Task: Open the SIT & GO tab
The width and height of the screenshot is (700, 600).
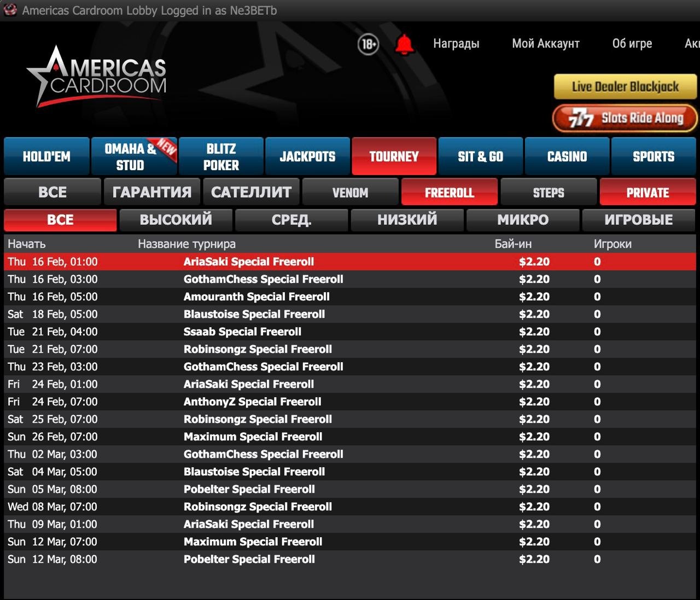Action: point(480,156)
